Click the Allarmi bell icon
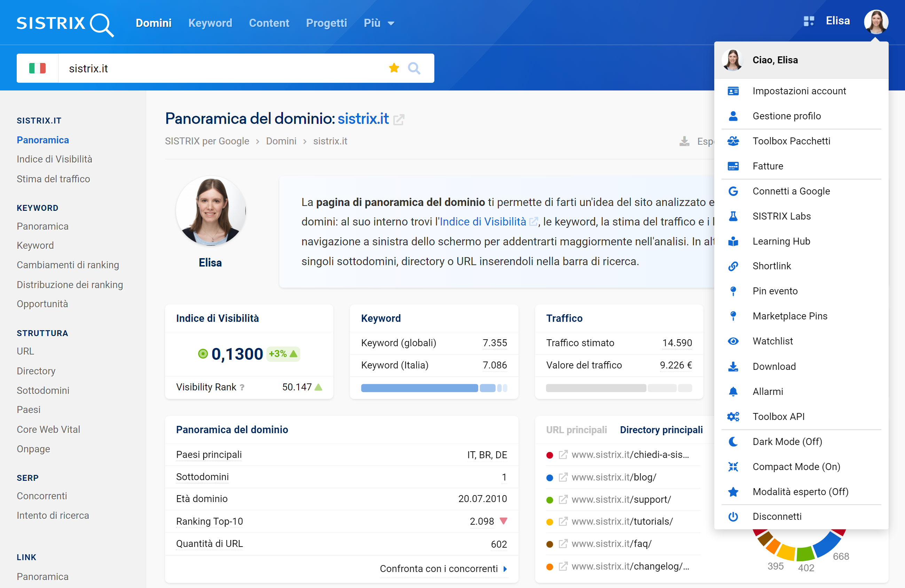The width and height of the screenshot is (905, 588). click(733, 391)
